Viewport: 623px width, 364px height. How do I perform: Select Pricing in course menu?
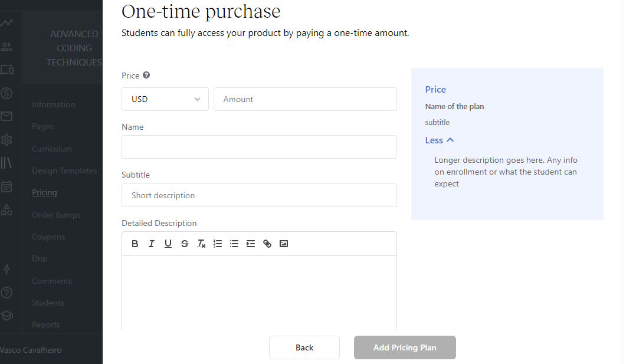(44, 192)
